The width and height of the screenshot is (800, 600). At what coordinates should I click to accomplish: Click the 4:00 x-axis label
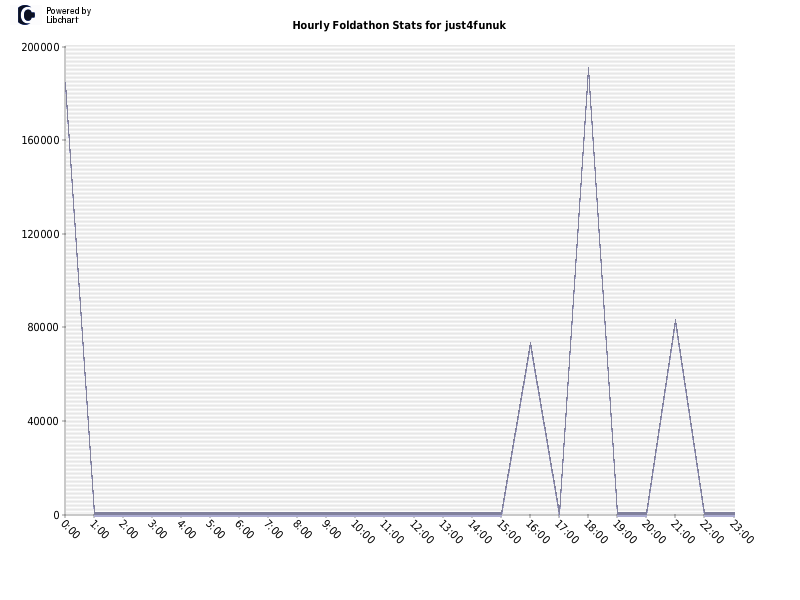[187, 529]
